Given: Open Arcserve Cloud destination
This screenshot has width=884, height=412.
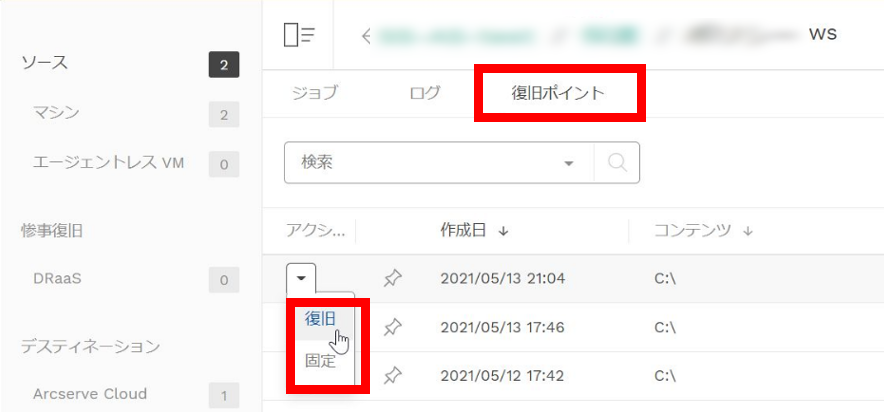Looking at the screenshot, I should click(x=90, y=393).
